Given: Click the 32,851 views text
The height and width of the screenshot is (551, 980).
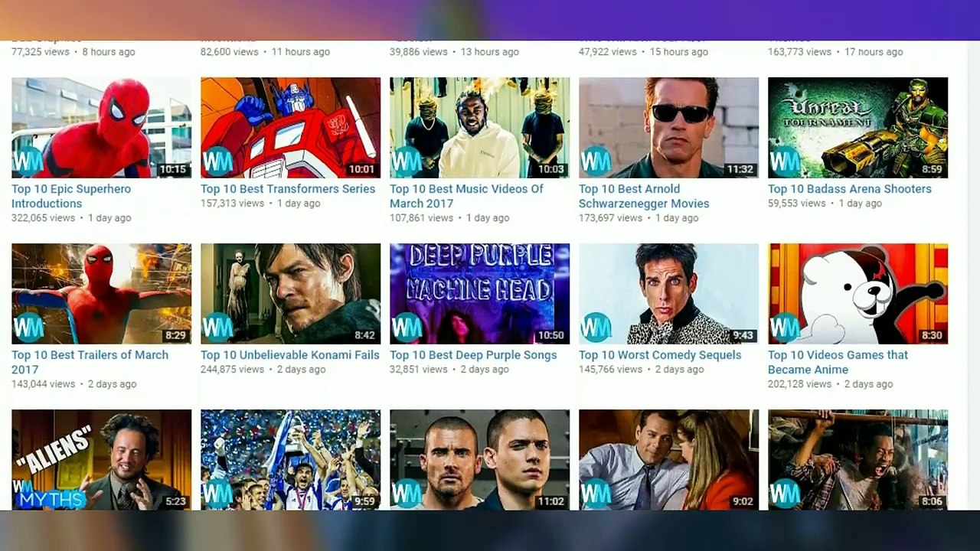Looking at the screenshot, I should (419, 370).
